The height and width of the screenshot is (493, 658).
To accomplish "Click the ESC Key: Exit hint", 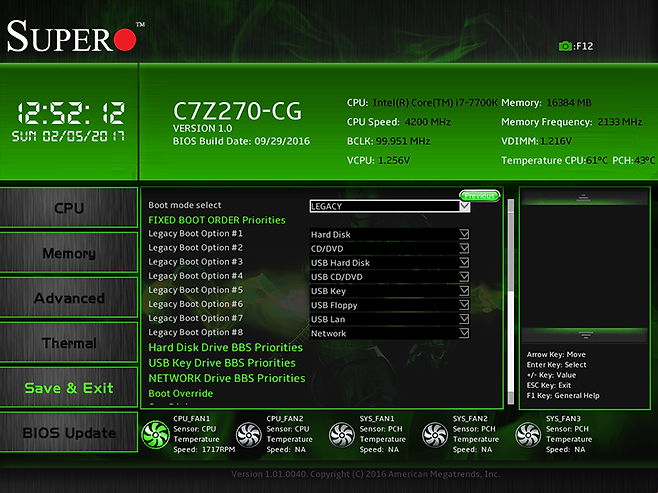I will pos(548,385).
